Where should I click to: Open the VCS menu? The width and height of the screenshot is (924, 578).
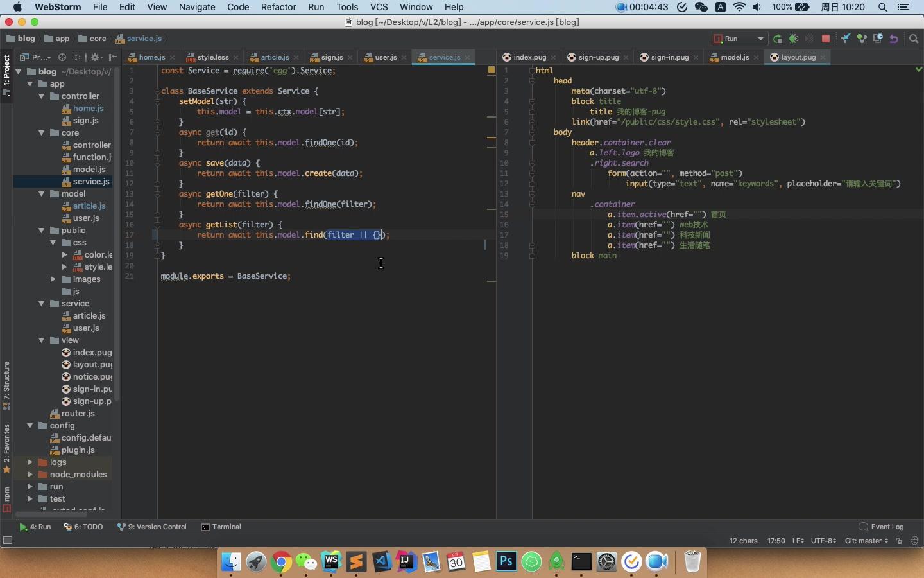click(379, 7)
